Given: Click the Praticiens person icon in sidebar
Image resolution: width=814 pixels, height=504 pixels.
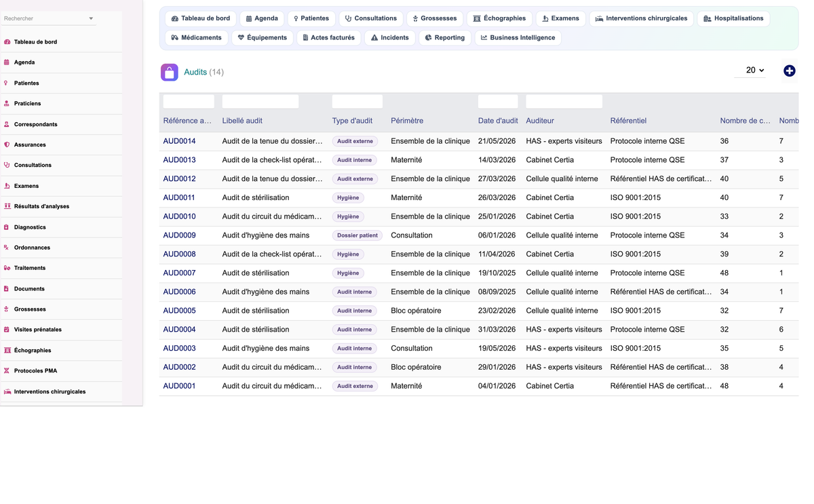Looking at the screenshot, I should (7, 104).
